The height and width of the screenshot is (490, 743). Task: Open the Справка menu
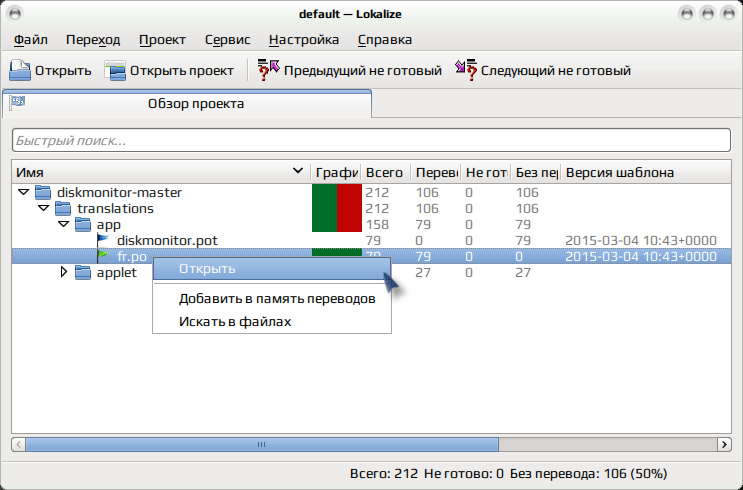(x=385, y=40)
